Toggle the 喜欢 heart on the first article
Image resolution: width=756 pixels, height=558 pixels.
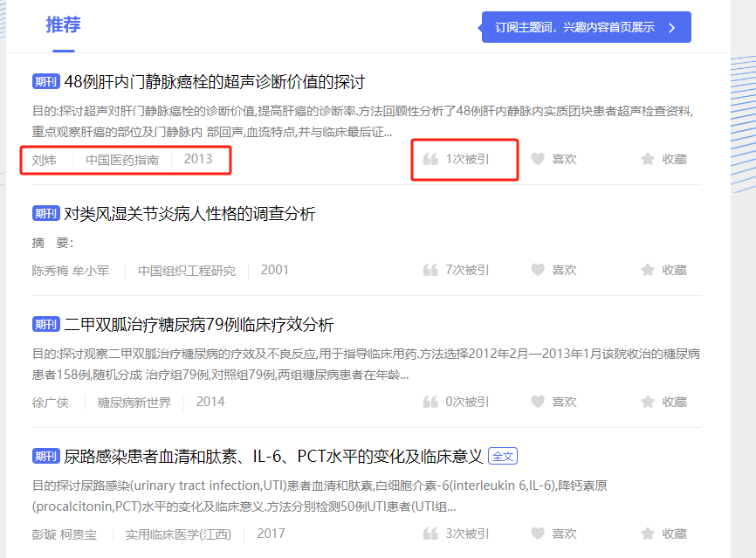pyautogui.click(x=538, y=158)
